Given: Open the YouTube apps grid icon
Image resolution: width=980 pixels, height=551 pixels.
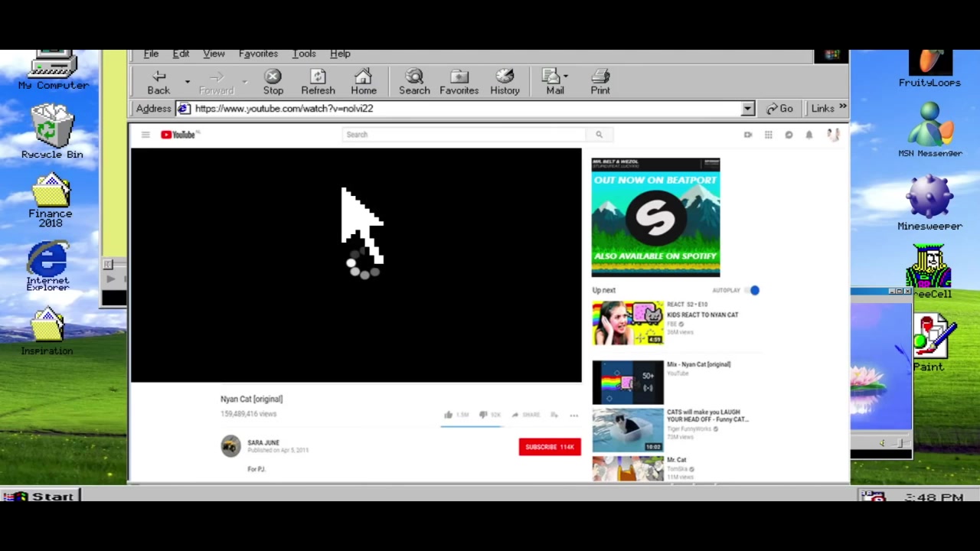Looking at the screenshot, I should (x=768, y=135).
